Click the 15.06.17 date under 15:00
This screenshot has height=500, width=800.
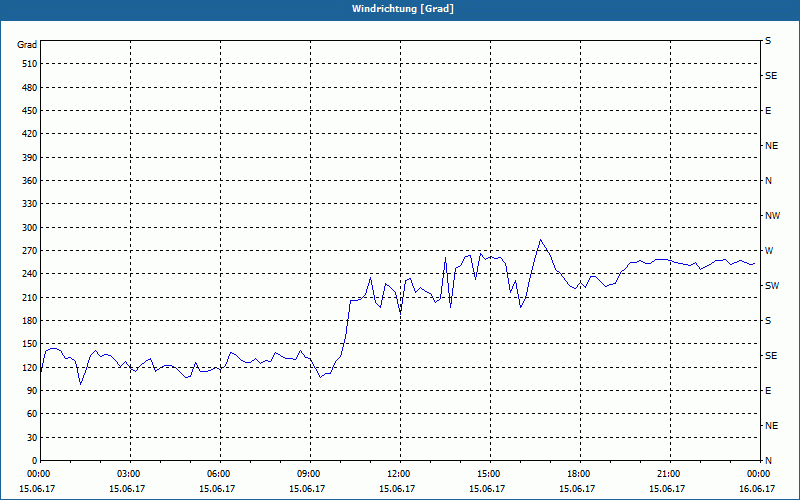[487, 488]
